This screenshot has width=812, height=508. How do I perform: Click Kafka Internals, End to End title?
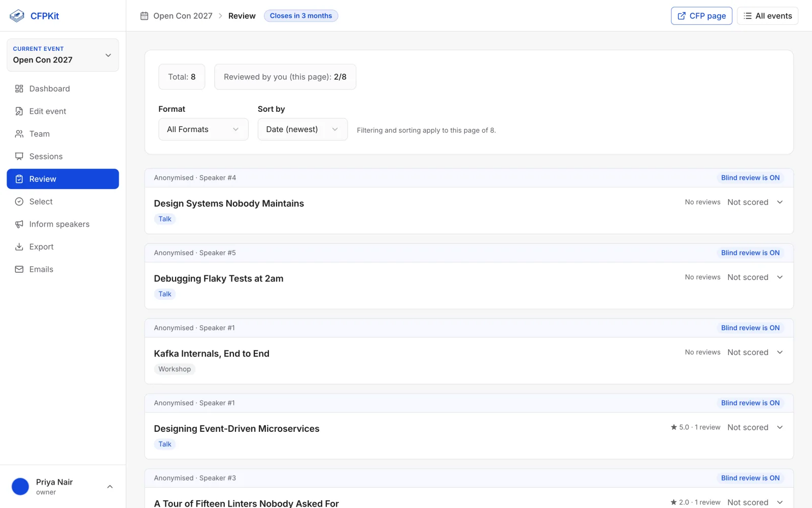click(x=212, y=354)
